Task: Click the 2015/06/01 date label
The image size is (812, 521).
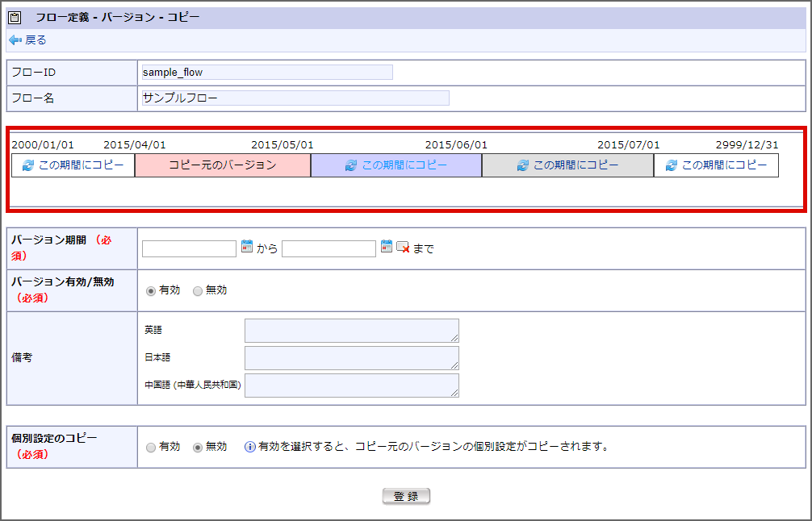Action: tap(456, 145)
